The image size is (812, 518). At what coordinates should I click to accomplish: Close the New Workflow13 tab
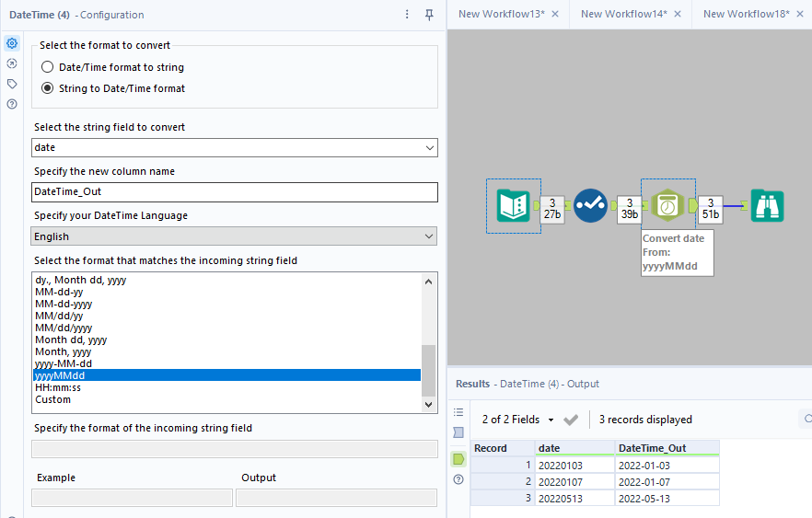[x=555, y=14]
